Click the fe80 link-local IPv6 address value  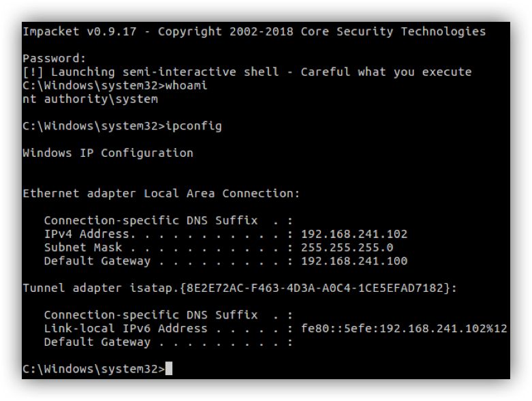coord(404,329)
